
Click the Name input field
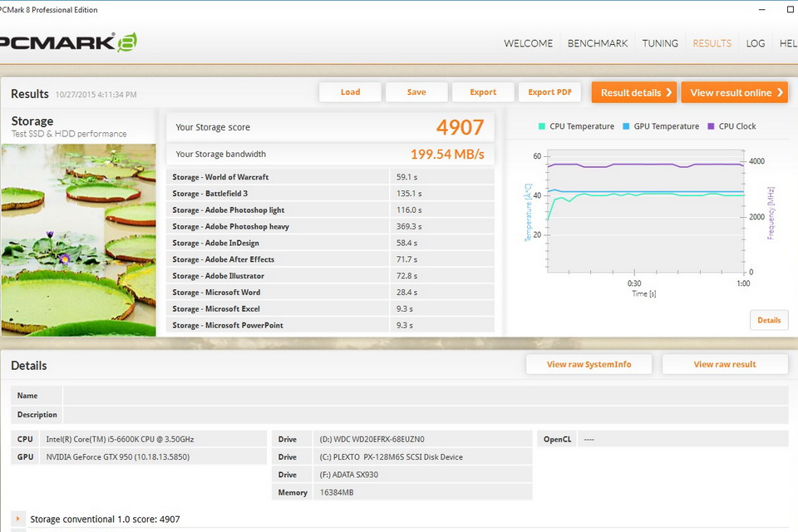coord(426,396)
